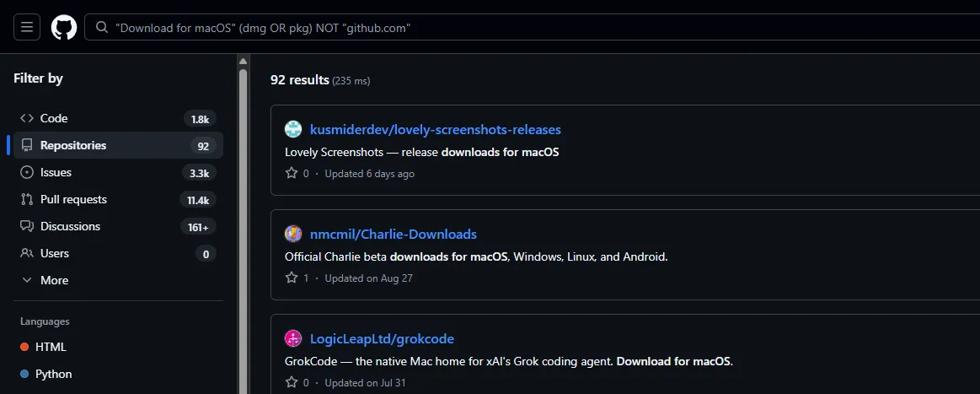Go to GitHub homepage via Octocat logo
Image resolution: width=980 pixels, height=394 pixels.
[x=64, y=28]
